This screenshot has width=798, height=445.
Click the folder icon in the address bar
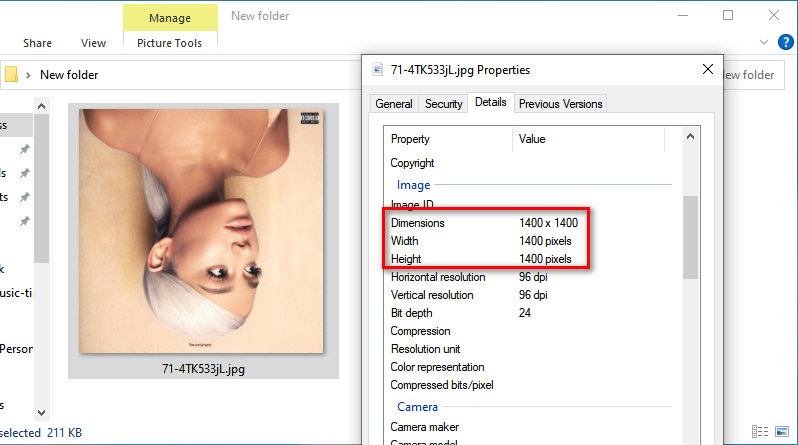pyautogui.click(x=11, y=75)
